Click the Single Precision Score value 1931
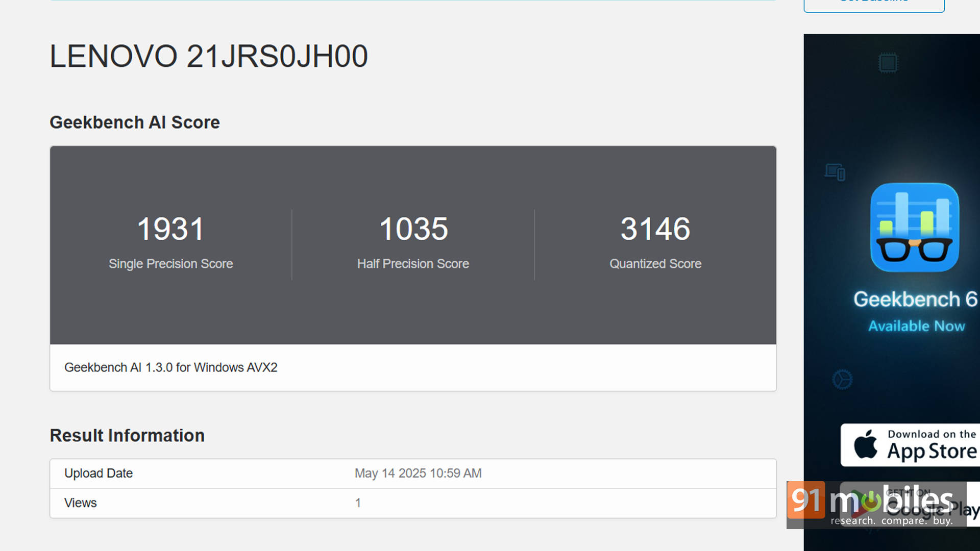Screen dimensions: 980x551 [170, 229]
